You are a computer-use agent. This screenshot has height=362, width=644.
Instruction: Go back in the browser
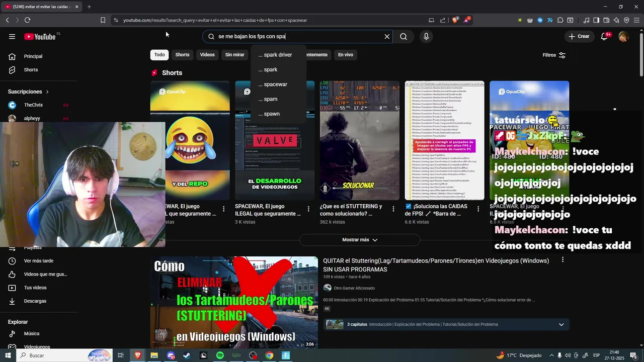click(7, 20)
